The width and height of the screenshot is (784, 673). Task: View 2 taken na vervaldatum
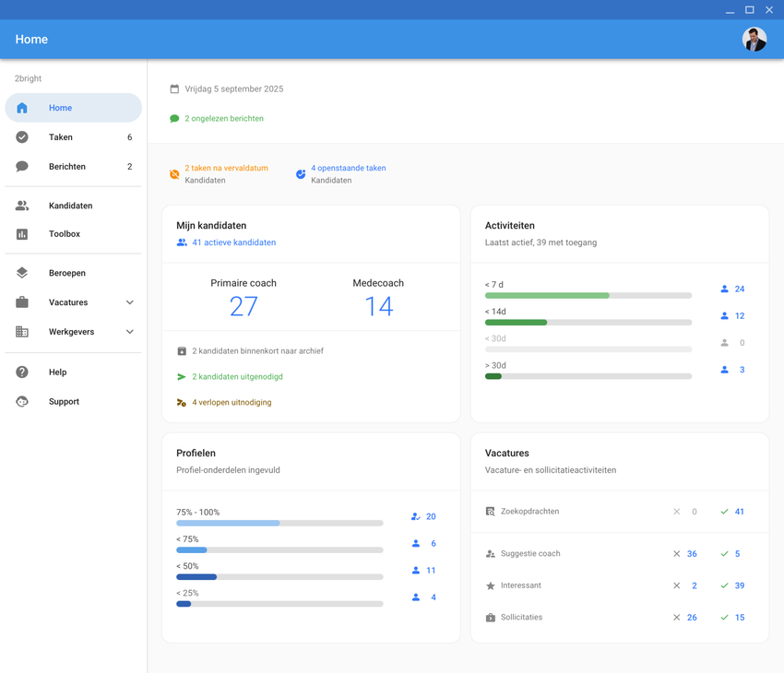click(226, 169)
